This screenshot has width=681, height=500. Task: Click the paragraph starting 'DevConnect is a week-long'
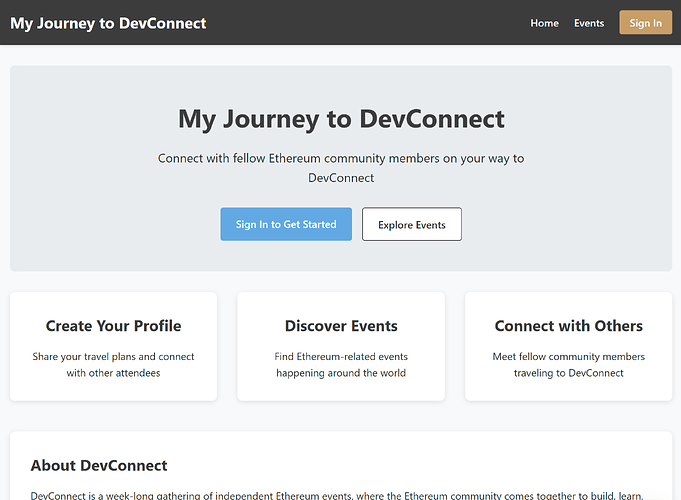(x=337, y=495)
